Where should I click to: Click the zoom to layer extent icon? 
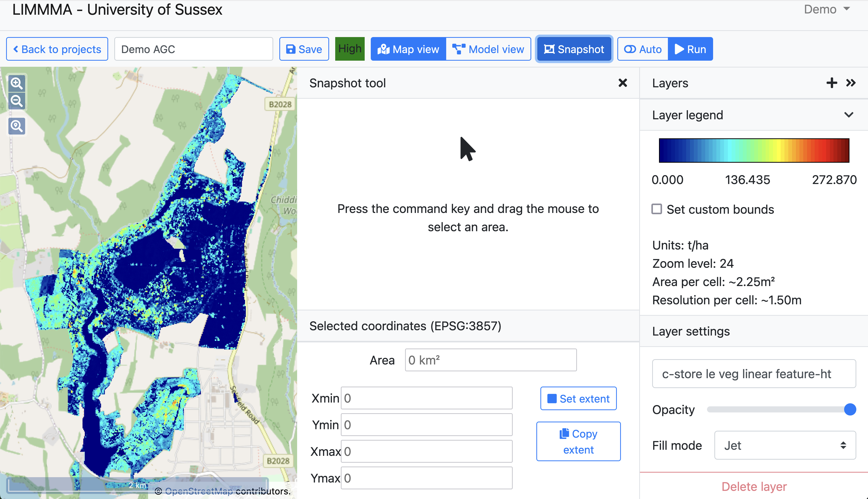click(x=17, y=126)
